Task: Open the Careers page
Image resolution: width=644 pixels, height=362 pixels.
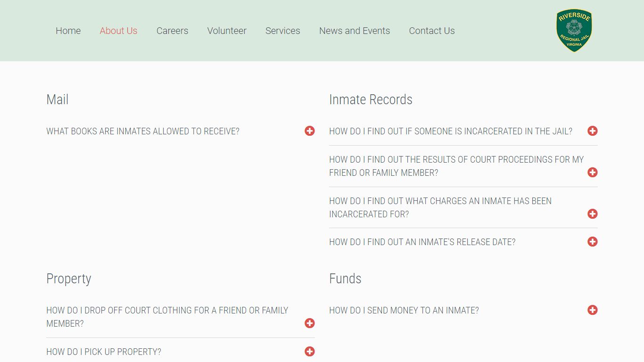Action: coord(172,31)
